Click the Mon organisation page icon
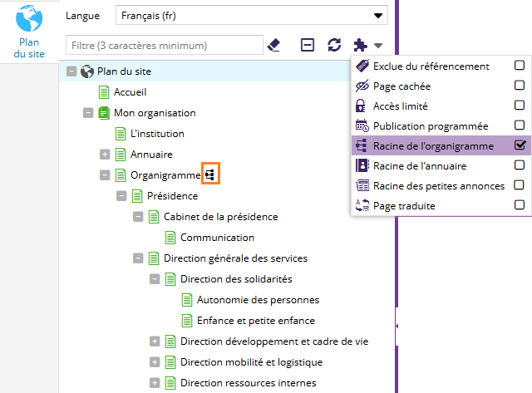The image size is (532, 393). point(104,113)
